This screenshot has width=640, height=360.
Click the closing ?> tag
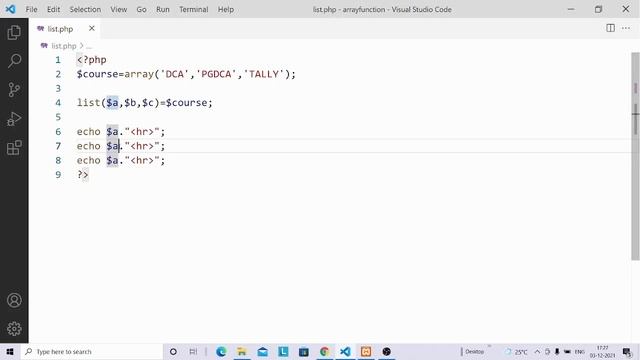coord(82,175)
